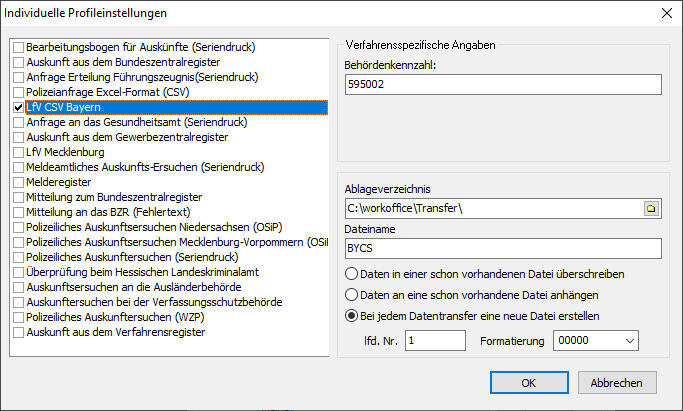Screen dimensions: 683x411
Task: Click the Dateiname text field
Action: [x=502, y=248]
